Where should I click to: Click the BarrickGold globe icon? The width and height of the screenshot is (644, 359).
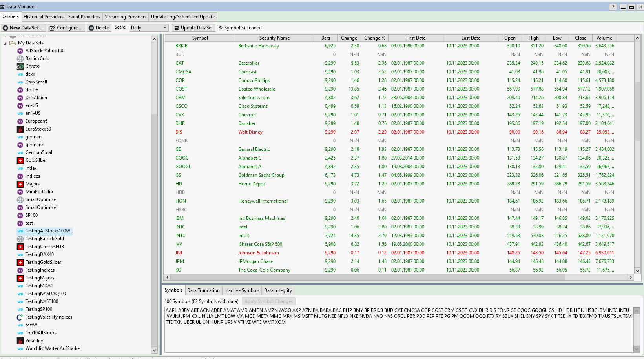pyautogui.click(x=20, y=58)
